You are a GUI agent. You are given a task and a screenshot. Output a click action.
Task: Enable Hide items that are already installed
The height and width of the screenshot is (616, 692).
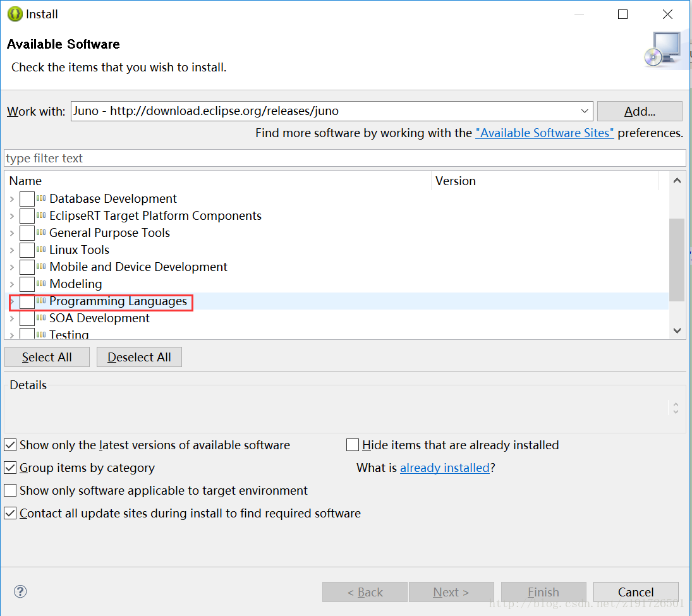click(353, 445)
